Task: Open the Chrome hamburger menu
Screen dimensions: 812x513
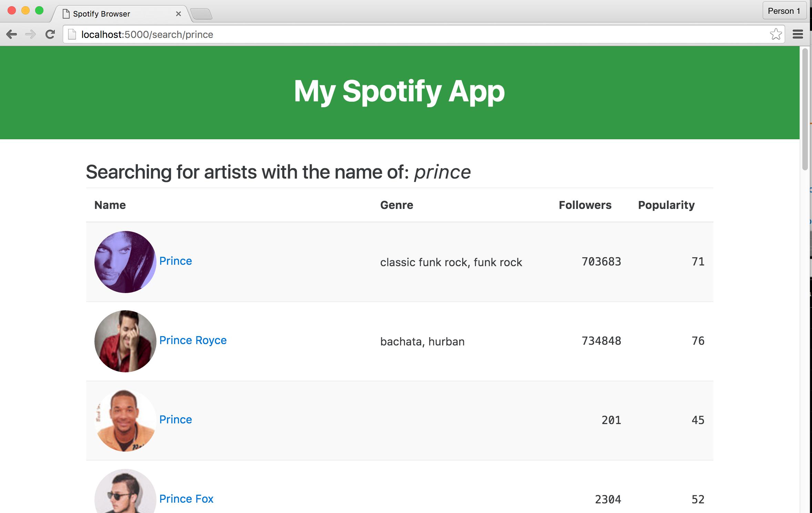Action: (x=798, y=34)
